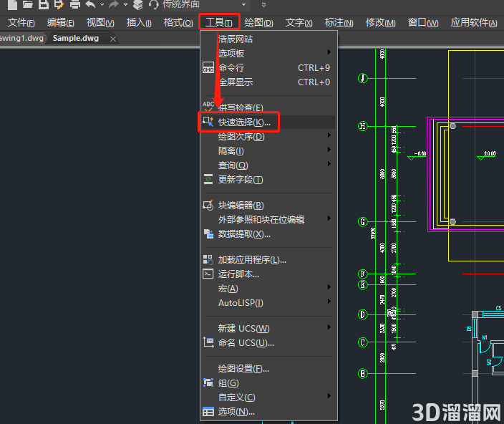Viewport: 504px width, 424px height.
Task: Open the 文字(X) menu
Action: pos(299,23)
